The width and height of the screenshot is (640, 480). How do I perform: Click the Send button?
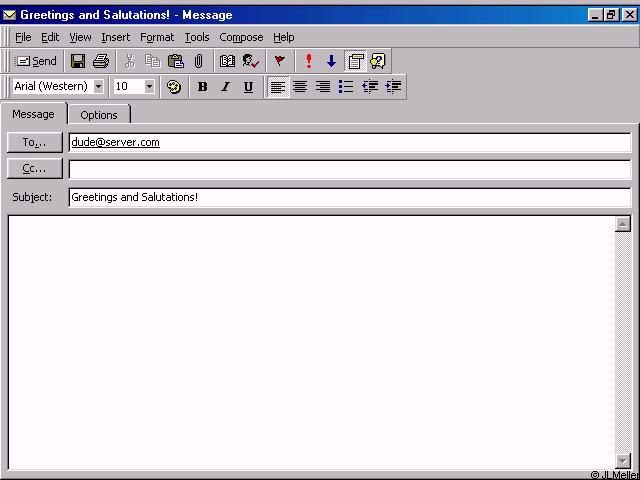tap(36, 61)
